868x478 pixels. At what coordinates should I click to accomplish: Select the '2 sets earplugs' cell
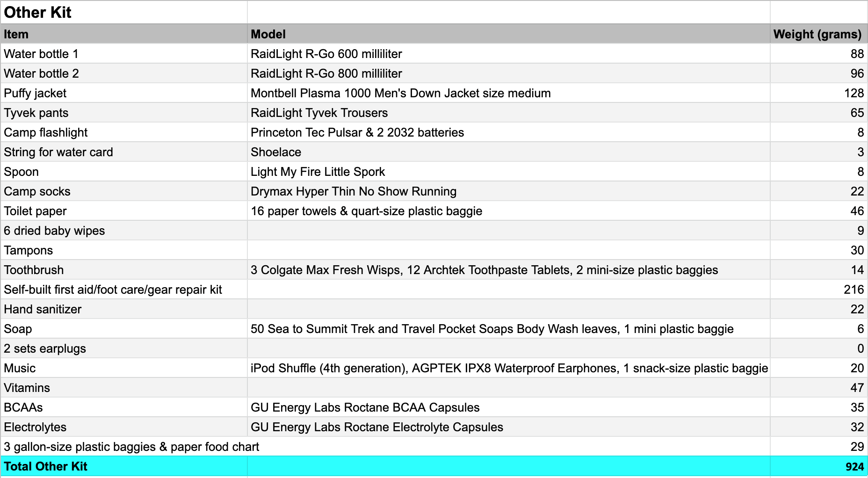[124, 348]
